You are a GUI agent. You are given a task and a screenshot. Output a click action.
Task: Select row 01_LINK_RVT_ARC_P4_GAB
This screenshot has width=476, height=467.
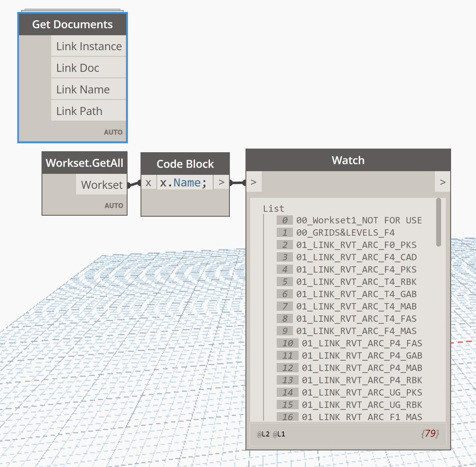pos(349,356)
